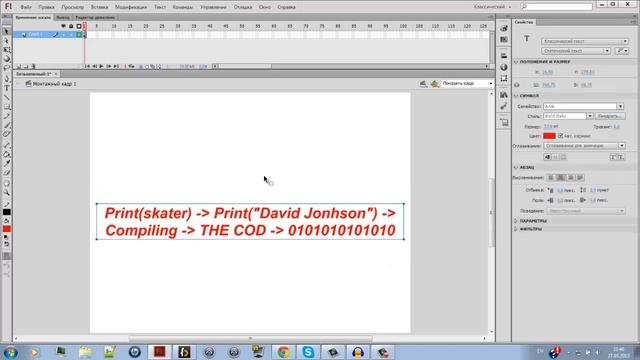
Task: Add a new layer in timeline
Action: [18, 66]
